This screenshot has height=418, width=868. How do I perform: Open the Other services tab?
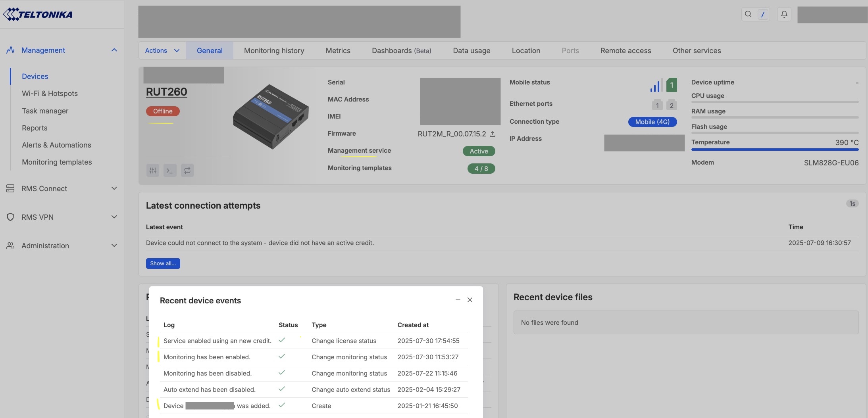(x=697, y=50)
